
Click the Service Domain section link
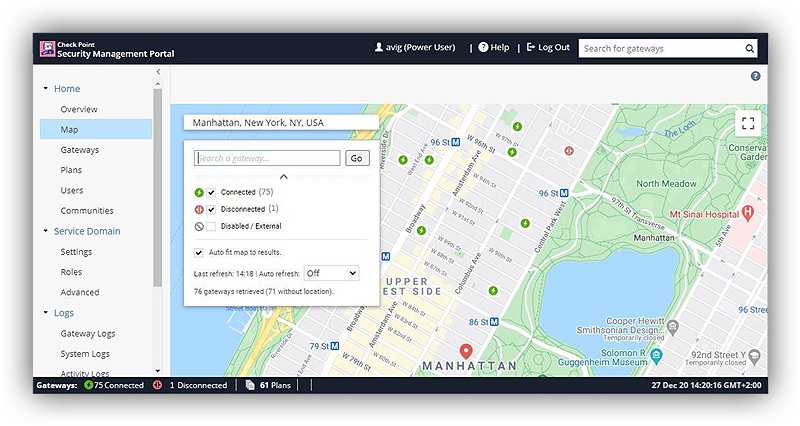tap(87, 231)
